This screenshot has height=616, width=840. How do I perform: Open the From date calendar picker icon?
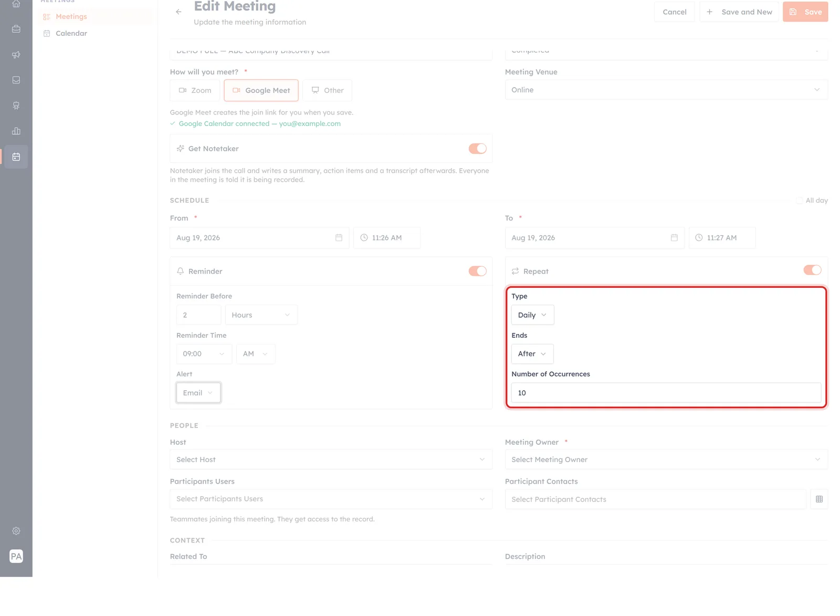[339, 238]
